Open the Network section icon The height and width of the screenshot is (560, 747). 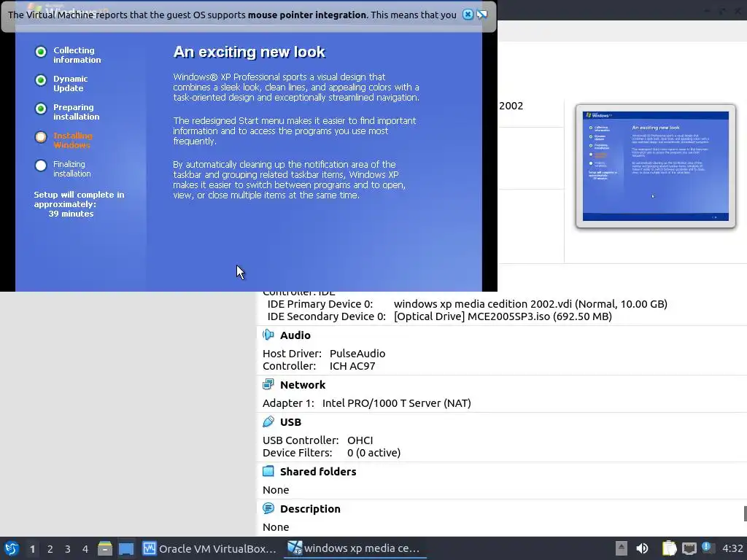coord(268,384)
